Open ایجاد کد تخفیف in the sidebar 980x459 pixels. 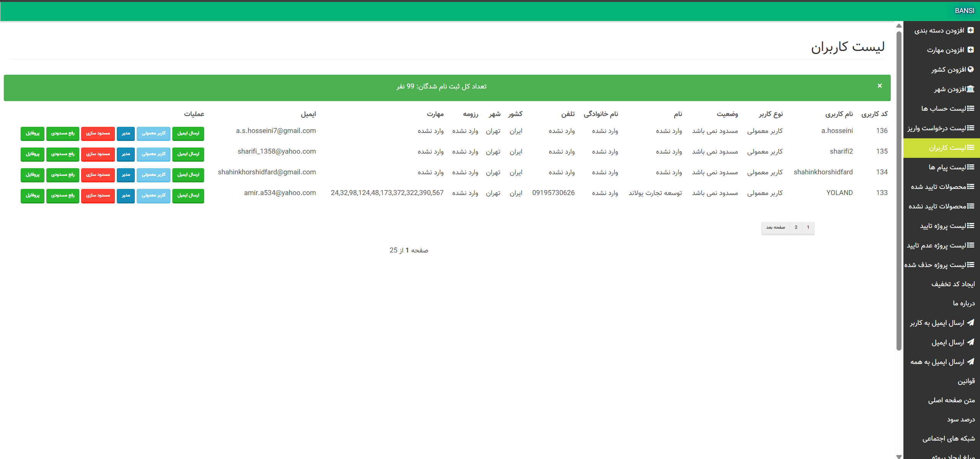click(953, 284)
